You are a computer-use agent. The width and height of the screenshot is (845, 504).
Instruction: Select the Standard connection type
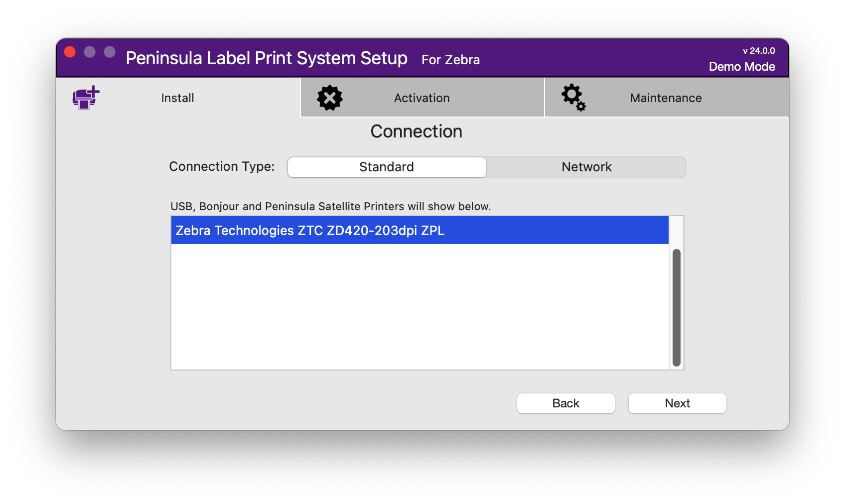[387, 167]
